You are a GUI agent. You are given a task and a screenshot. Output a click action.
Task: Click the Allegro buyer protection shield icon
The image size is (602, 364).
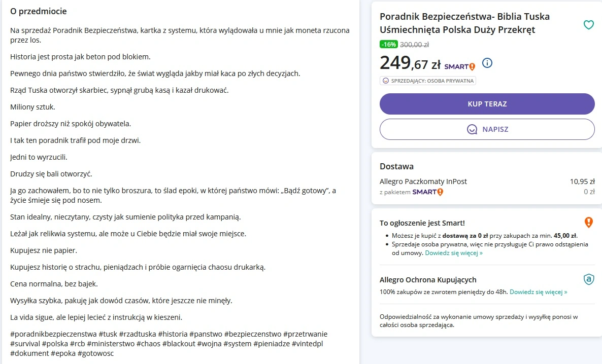point(588,279)
